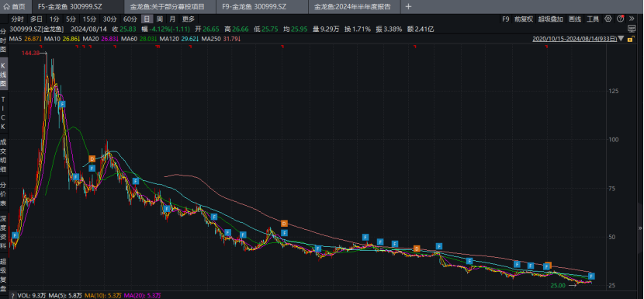Click the help question mark icon
The width and height of the screenshot is (644, 299).
(x=620, y=19)
